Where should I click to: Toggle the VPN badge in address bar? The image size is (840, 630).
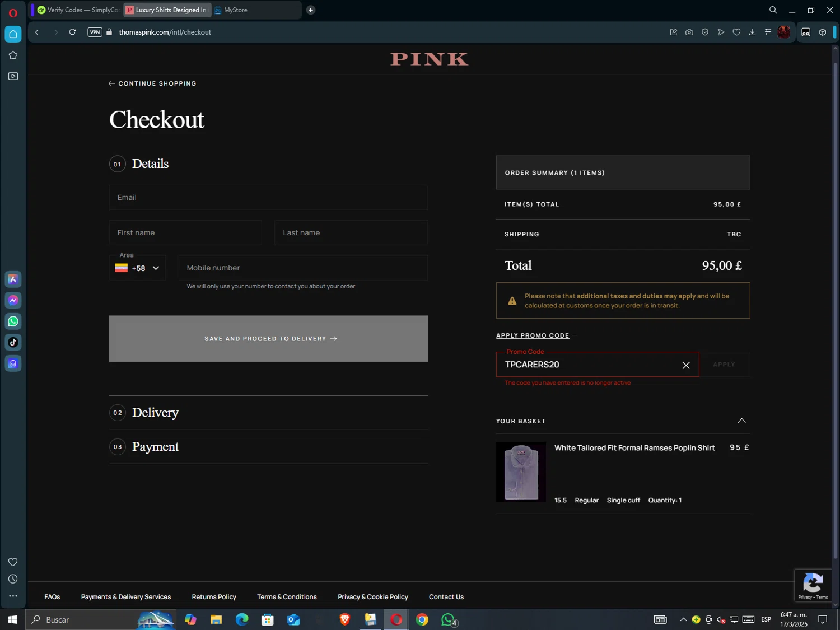(x=95, y=32)
